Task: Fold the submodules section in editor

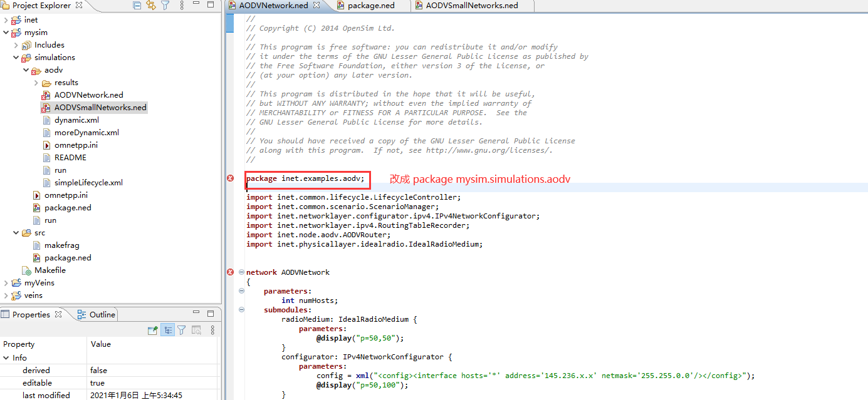Action: tap(242, 310)
